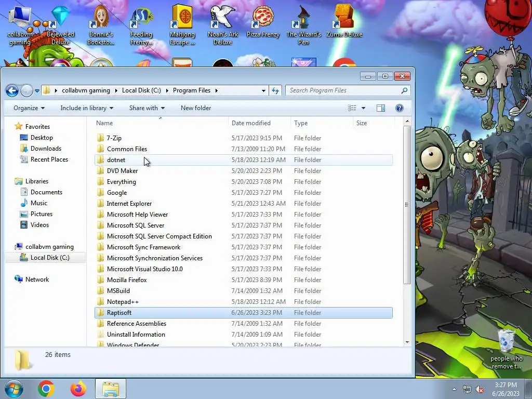This screenshot has height=399, width=532.
Task: Open the address bar history dropdown
Action: [263, 90]
